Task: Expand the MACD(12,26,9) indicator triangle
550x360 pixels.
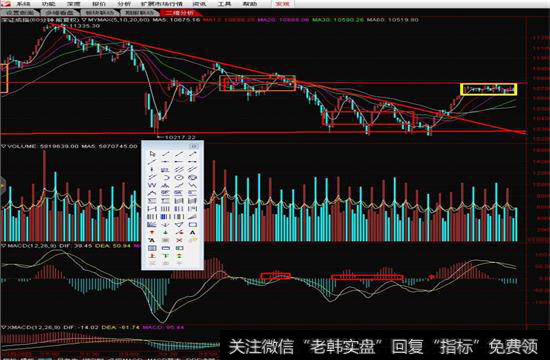Action: click(4, 246)
